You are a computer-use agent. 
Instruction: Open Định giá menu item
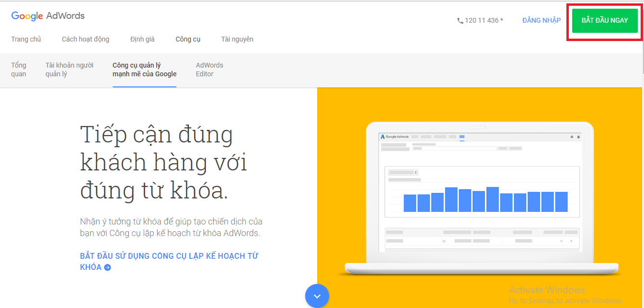click(x=142, y=39)
